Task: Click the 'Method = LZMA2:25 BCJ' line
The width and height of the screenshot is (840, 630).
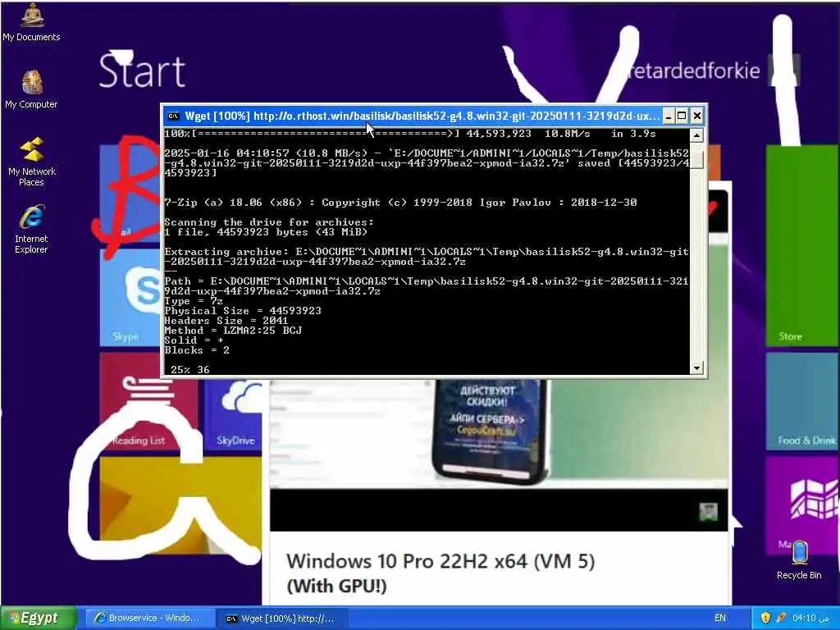Action: pos(233,331)
